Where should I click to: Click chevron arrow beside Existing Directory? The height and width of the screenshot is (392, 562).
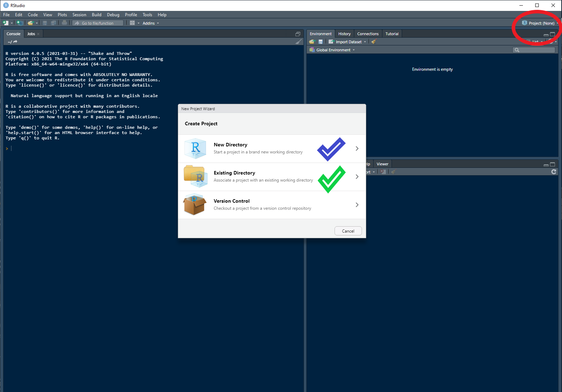point(357,177)
